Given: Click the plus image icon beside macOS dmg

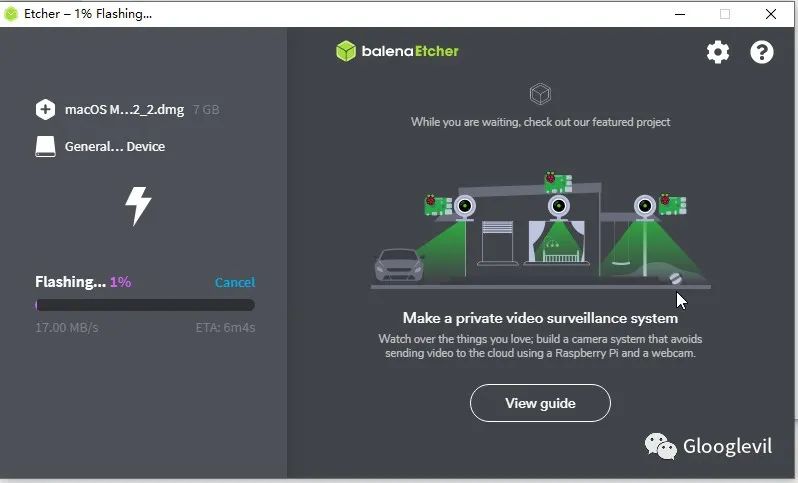Looking at the screenshot, I should coord(45,109).
